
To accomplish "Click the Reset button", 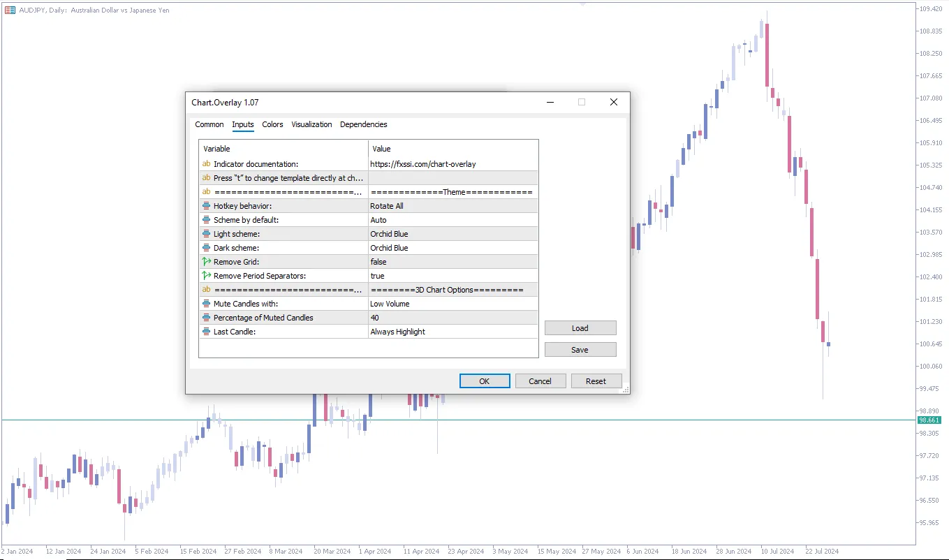I will click(596, 381).
